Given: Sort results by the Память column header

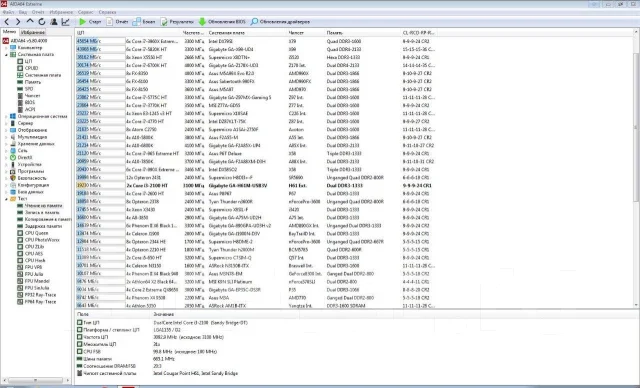Looking at the screenshot, I should 363,33.
